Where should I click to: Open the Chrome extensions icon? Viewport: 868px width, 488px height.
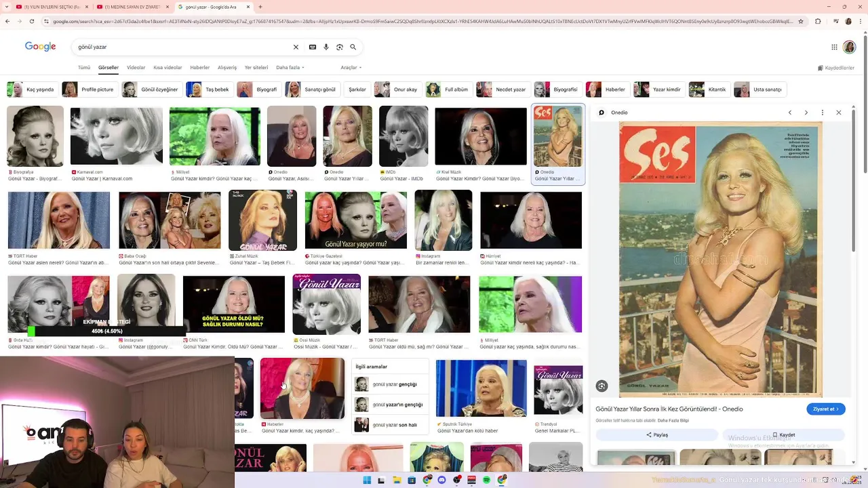pyautogui.click(x=818, y=21)
